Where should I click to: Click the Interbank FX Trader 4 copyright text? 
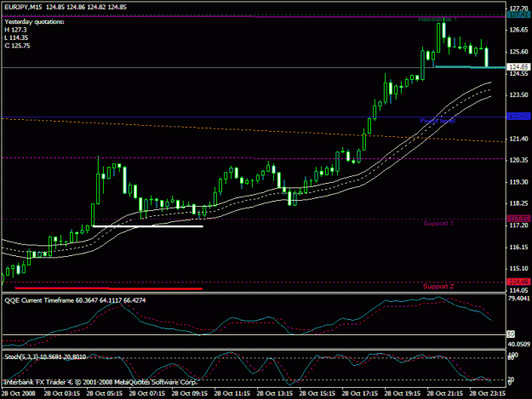[100, 382]
